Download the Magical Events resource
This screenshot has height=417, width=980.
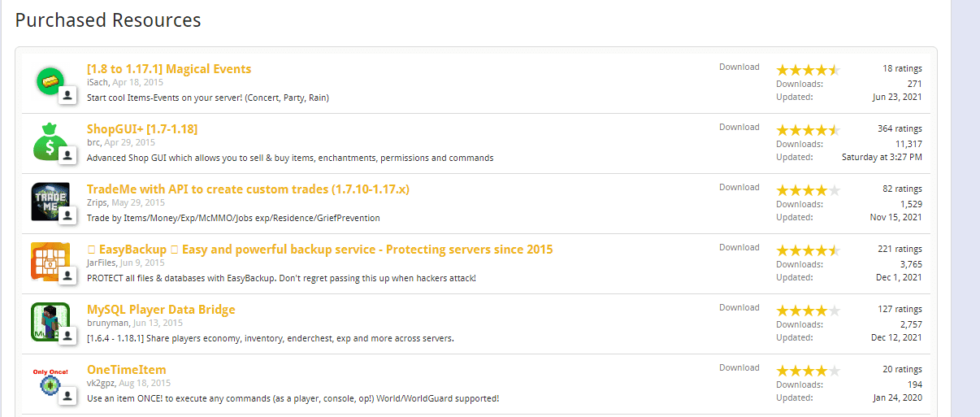click(x=739, y=67)
